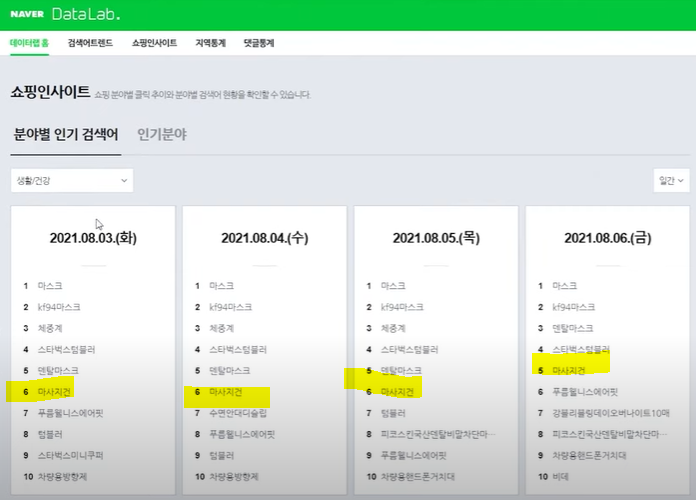Click 마스크 ranked 1 on 2021.08.03
Screen dimensions: 696x500
(50, 286)
